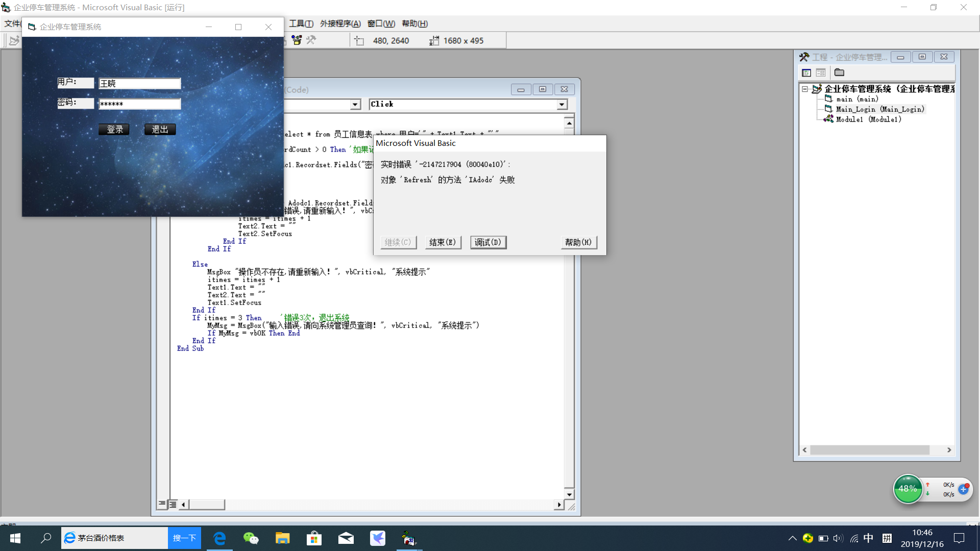Click the 拼 IME mode indicator
980x551 pixels.
click(887, 538)
